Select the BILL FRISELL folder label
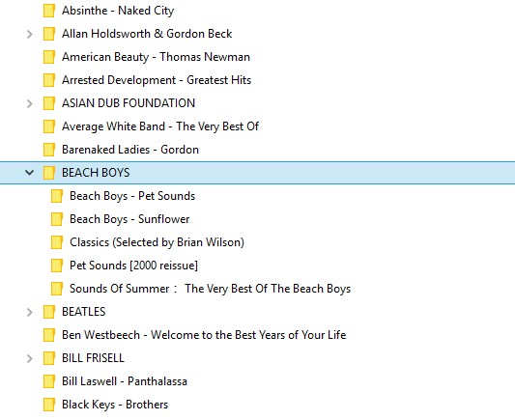Screen dimensions: 515x420 pyautogui.click(x=94, y=358)
